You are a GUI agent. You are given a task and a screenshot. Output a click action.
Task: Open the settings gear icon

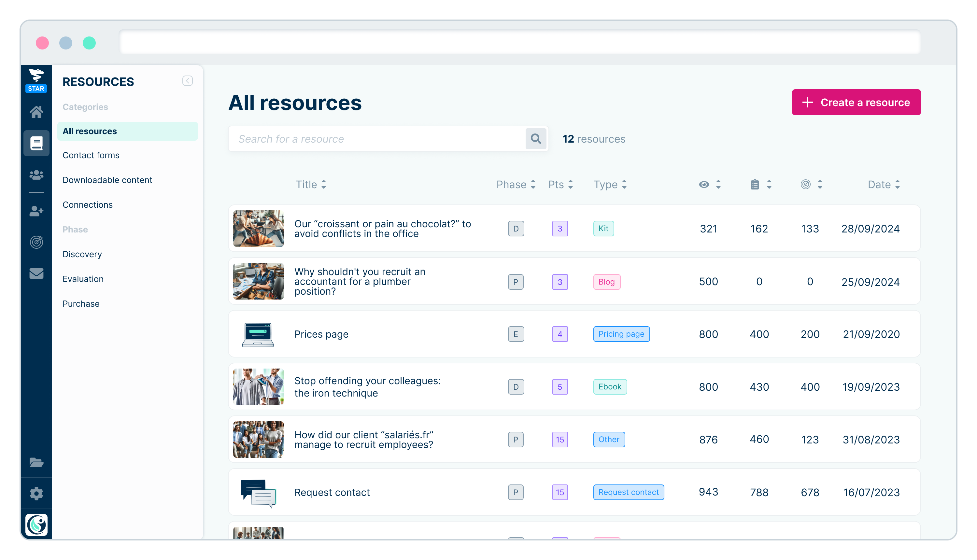pyautogui.click(x=36, y=494)
